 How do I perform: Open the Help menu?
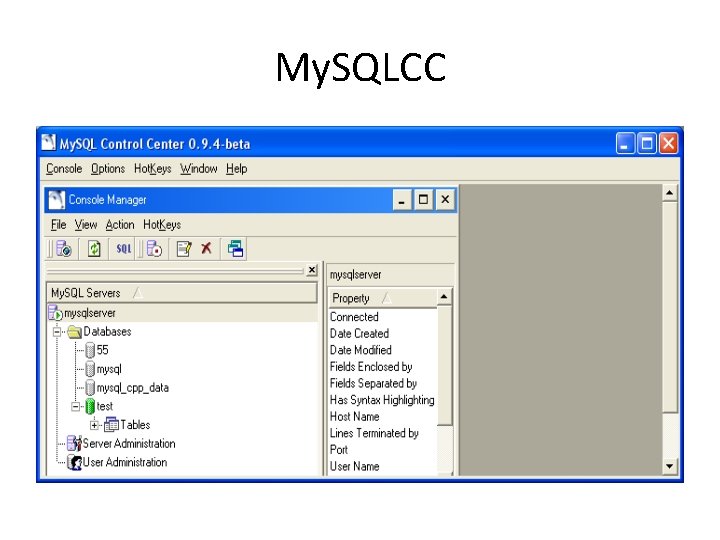(x=236, y=169)
